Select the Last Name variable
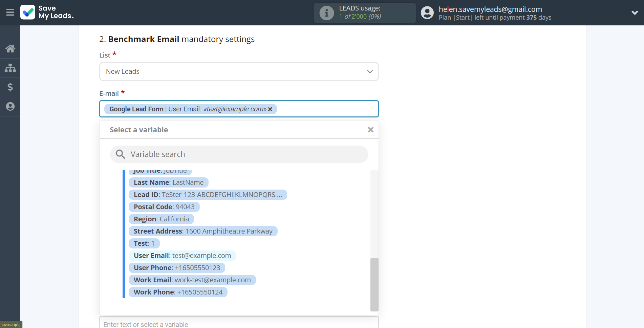The height and width of the screenshot is (328, 644). coord(169,182)
